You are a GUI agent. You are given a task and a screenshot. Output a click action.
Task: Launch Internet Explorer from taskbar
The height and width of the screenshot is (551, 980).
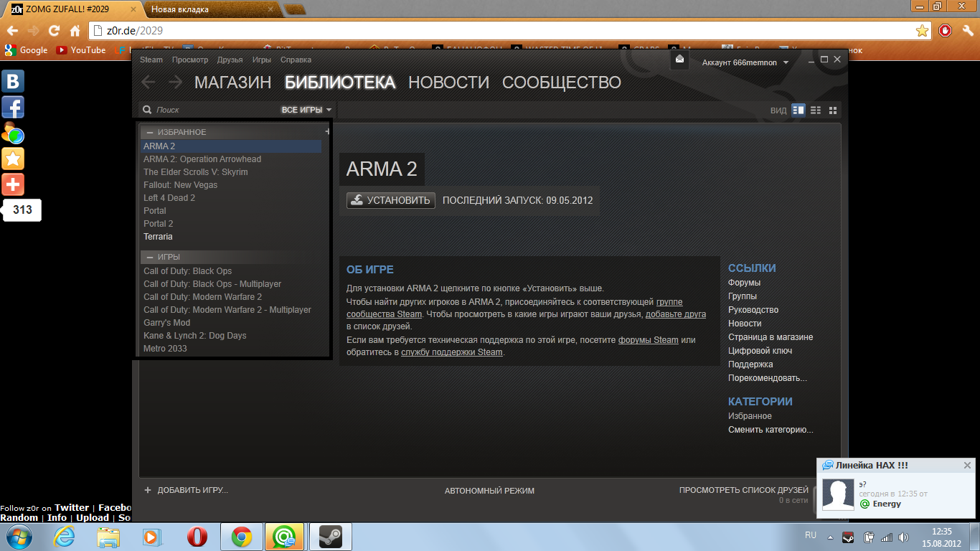tap(63, 537)
